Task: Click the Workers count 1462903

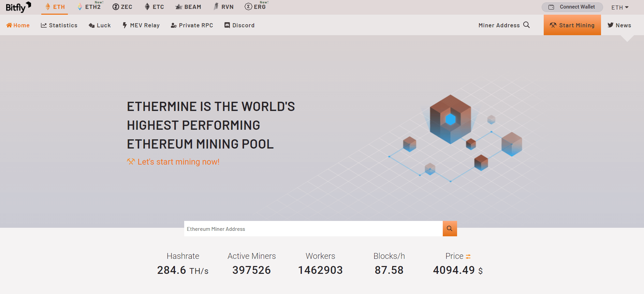Action: click(321, 270)
